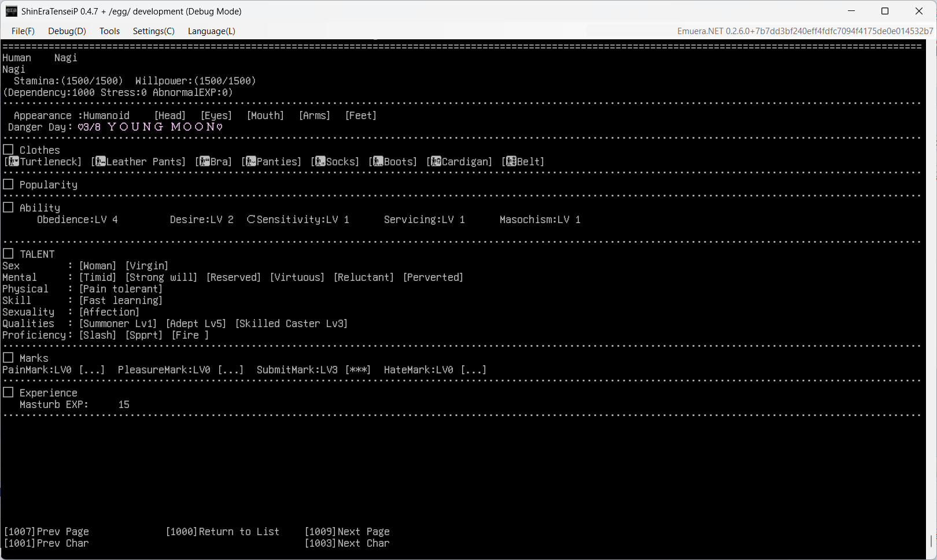This screenshot has width=937, height=560.
Task: Click the HateMark:LV0 entry
Action: coord(436,370)
